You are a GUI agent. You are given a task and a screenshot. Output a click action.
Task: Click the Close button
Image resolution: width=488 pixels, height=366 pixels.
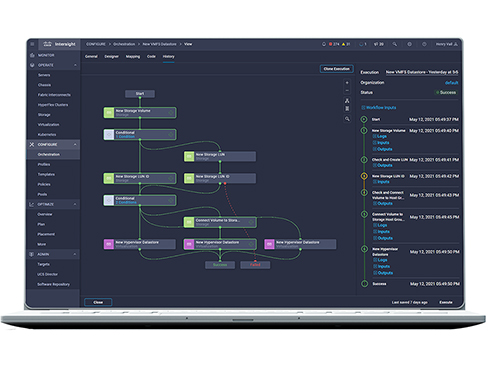98,302
